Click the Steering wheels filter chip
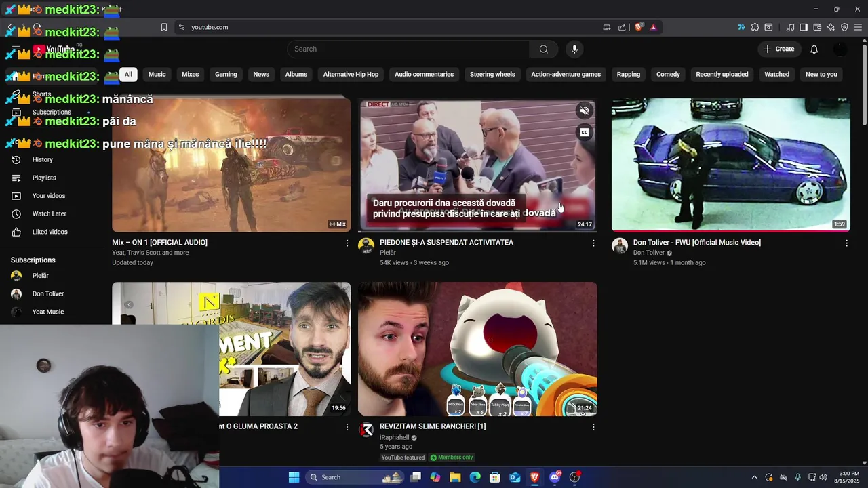Screen dimensions: 868x488 [492, 75]
